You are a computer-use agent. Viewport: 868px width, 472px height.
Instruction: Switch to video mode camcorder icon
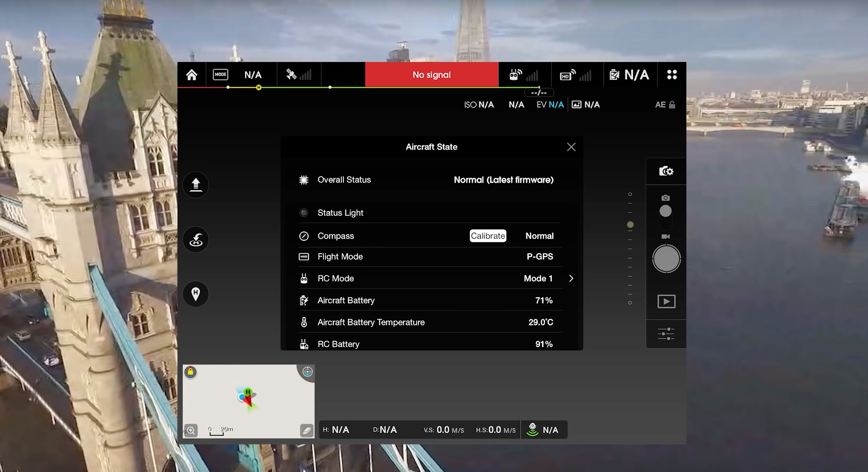coord(666,236)
